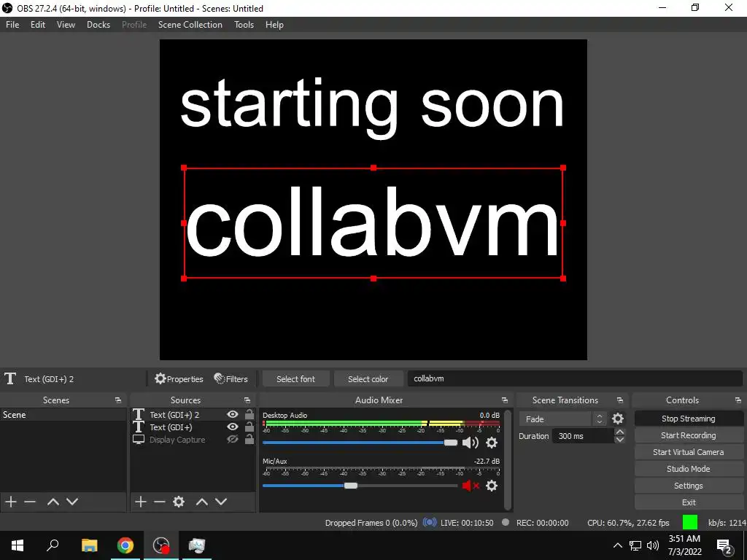747x560 pixels.
Task: Open volume control in system tray
Action: [x=653, y=545]
